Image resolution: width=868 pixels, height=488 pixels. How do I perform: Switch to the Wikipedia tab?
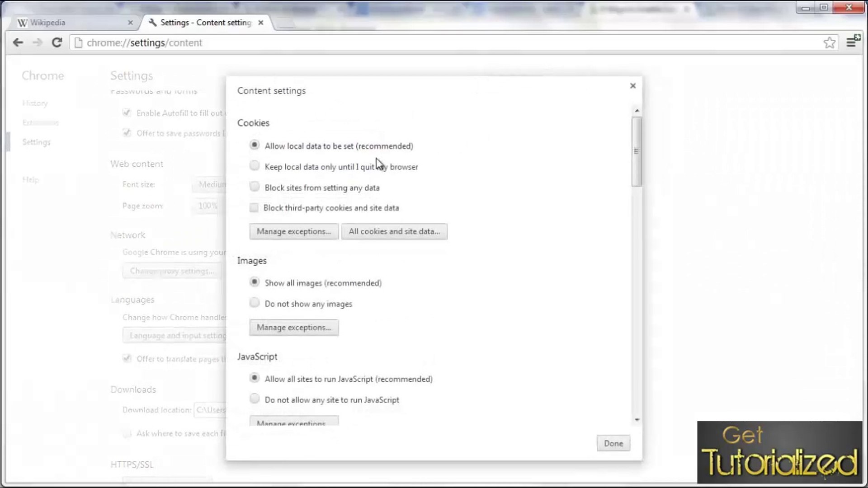tap(68, 23)
